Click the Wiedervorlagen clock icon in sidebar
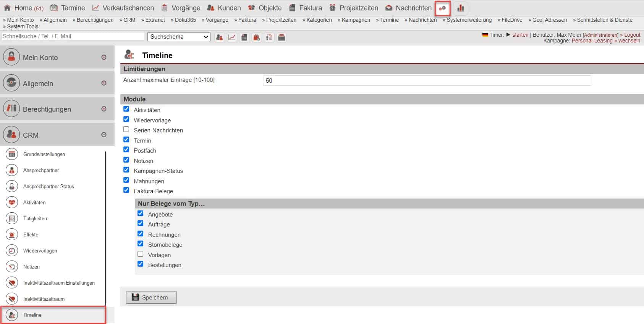 (12, 251)
